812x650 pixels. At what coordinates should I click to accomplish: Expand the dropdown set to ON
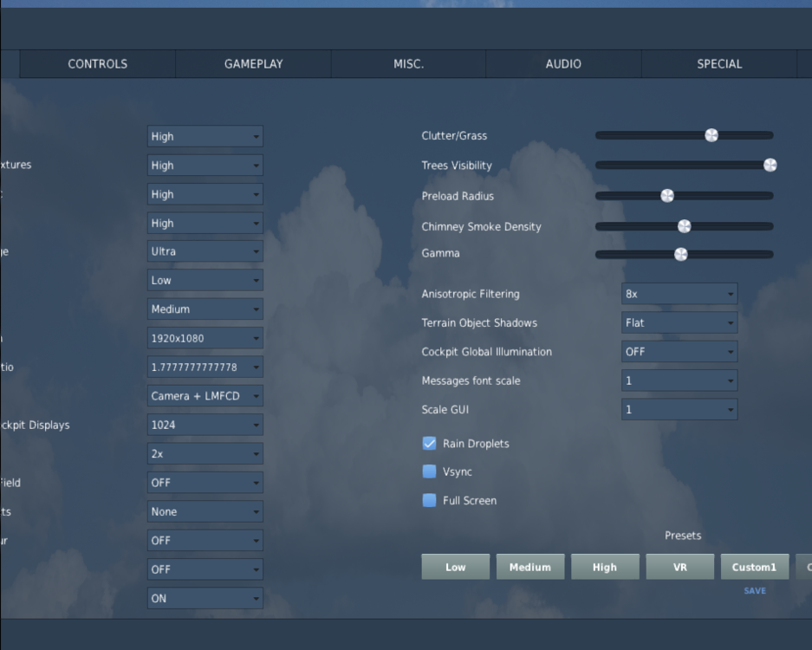click(205, 598)
